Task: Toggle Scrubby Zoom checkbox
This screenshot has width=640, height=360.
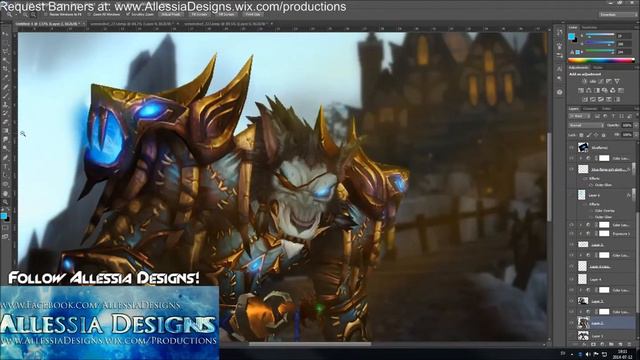Action: pos(128,15)
